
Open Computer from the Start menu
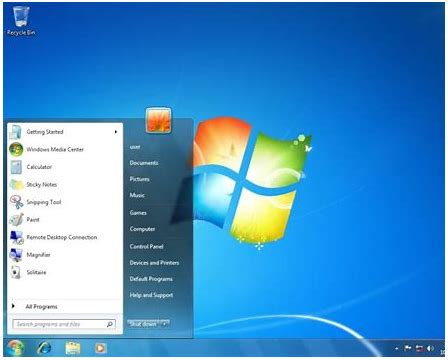pyautogui.click(x=142, y=229)
